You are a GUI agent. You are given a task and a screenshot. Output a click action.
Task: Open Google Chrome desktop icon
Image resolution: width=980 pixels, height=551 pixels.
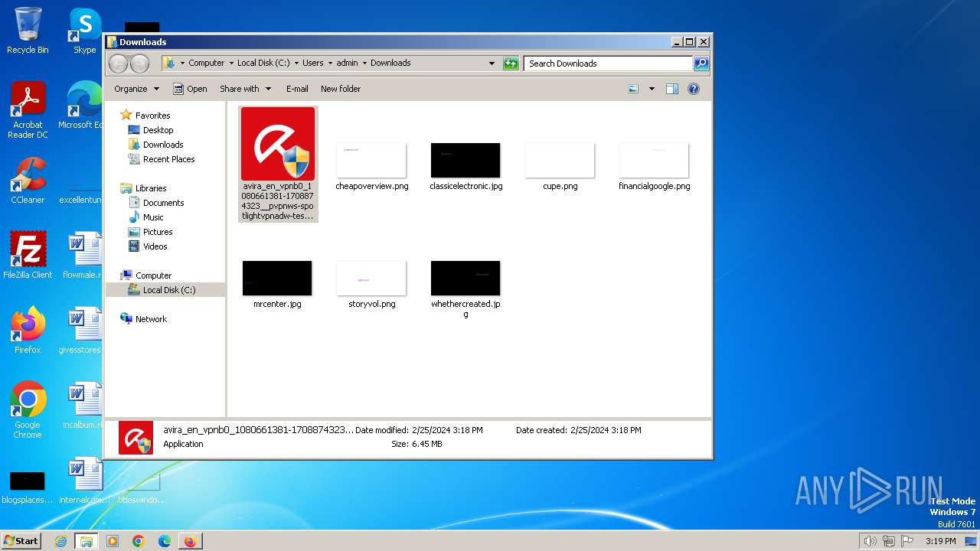[x=28, y=410]
